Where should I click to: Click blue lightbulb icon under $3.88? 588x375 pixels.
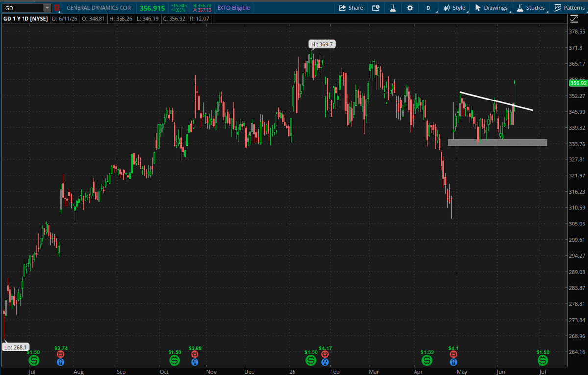[x=195, y=363]
